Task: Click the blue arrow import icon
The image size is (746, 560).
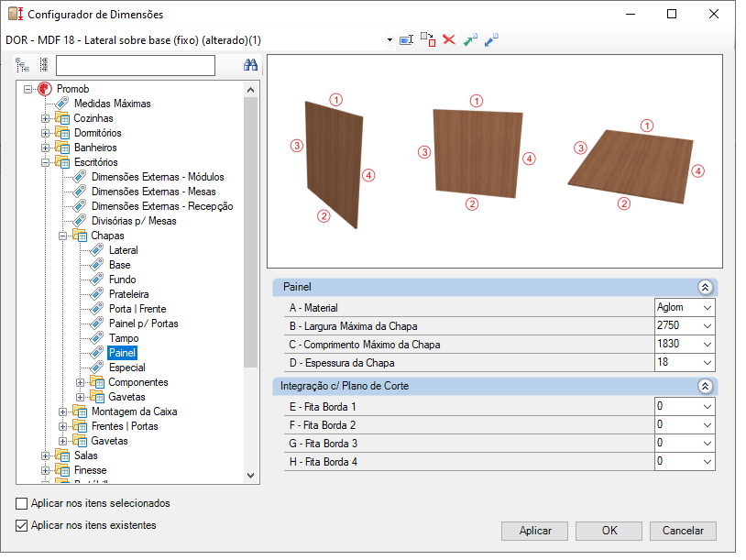Action: 491,40
